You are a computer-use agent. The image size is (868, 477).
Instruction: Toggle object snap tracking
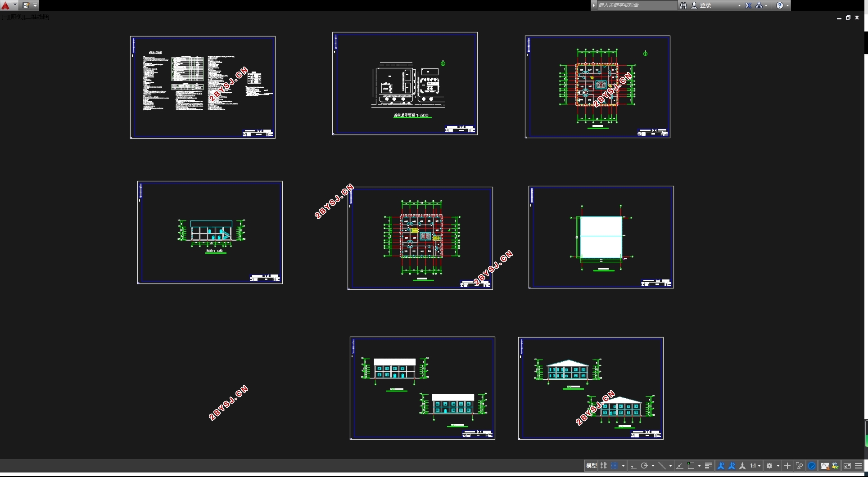click(x=680, y=466)
